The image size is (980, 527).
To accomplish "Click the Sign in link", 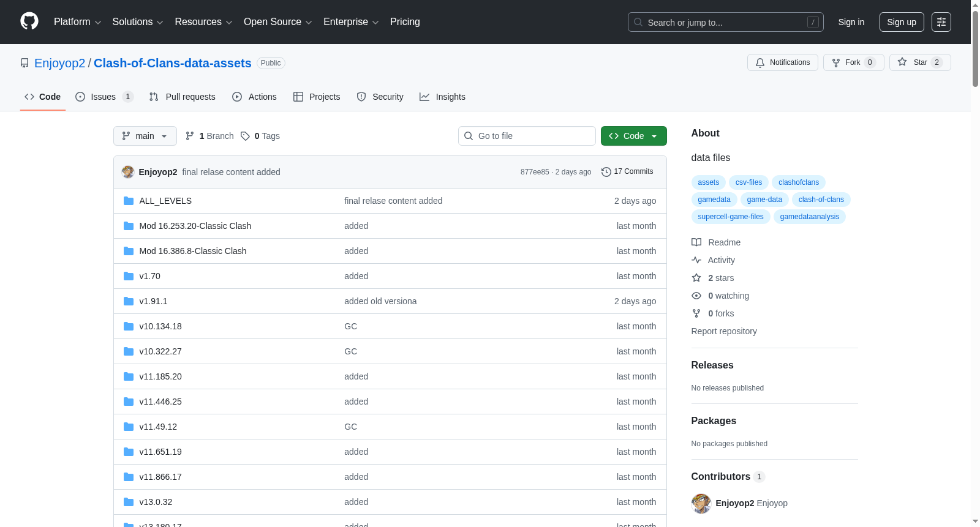I will tap(851, 22).
